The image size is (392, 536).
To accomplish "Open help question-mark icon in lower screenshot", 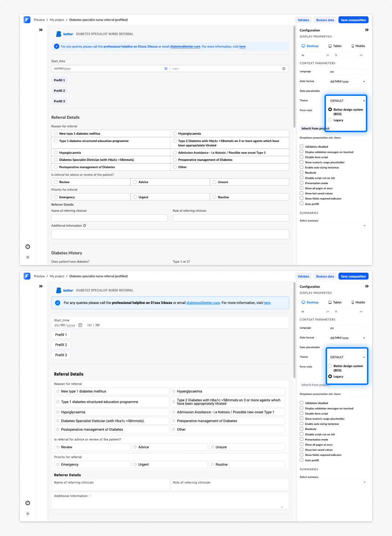I will 28,503.
